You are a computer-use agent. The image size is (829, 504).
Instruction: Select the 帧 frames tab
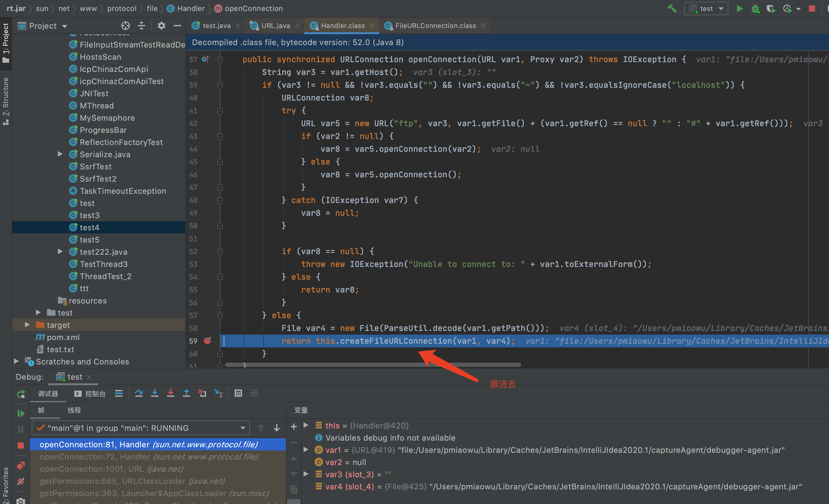(41, 410)
